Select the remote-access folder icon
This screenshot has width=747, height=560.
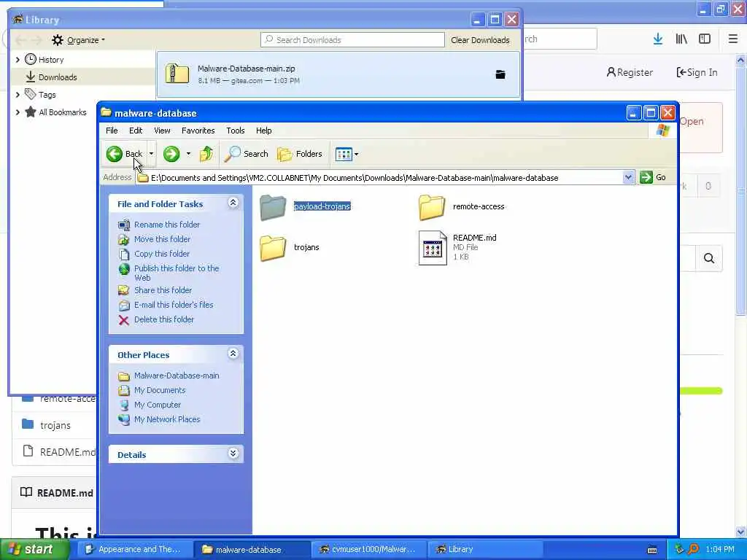click(x=432, y=206)
